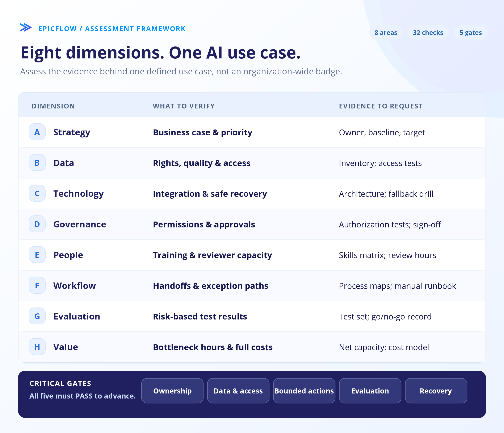This screenshot has width=504, height=433.
Task: Select the Governance dimension name
Action: 80,224
